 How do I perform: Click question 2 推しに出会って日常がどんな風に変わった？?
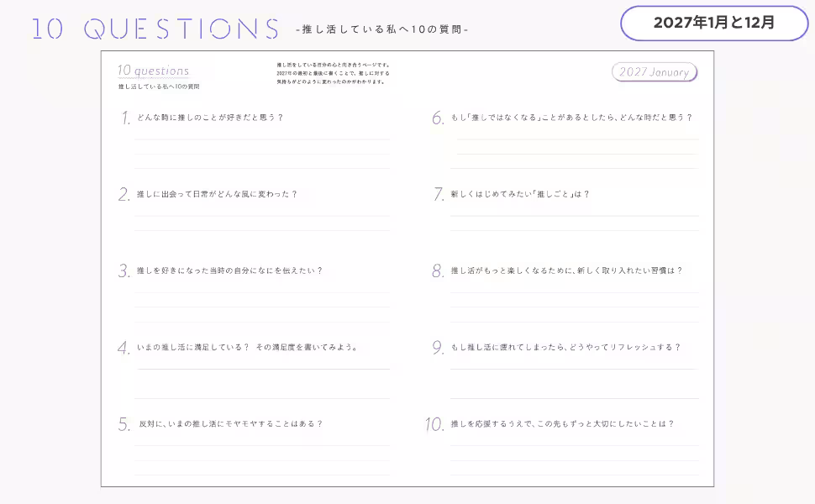(x=217, y=194)
